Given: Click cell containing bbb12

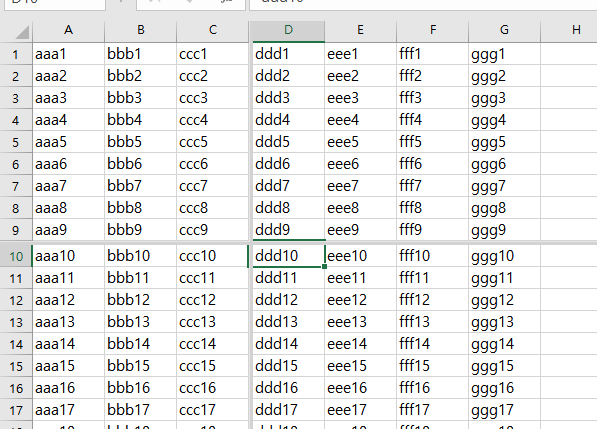Looking at the screenshot, I should (140, 300).
